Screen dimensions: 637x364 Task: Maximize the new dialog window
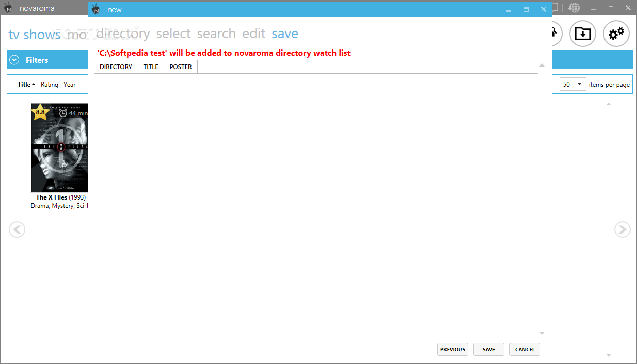click(x=526, y=9)
